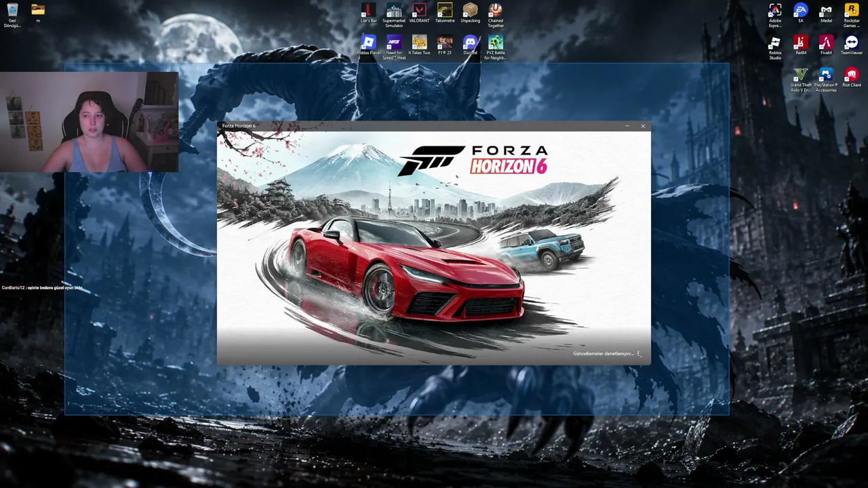Select the Recycle Bin (Geri Dönüşüm) icon
Viewport: 868px width, 488px height.
point(12,16)
